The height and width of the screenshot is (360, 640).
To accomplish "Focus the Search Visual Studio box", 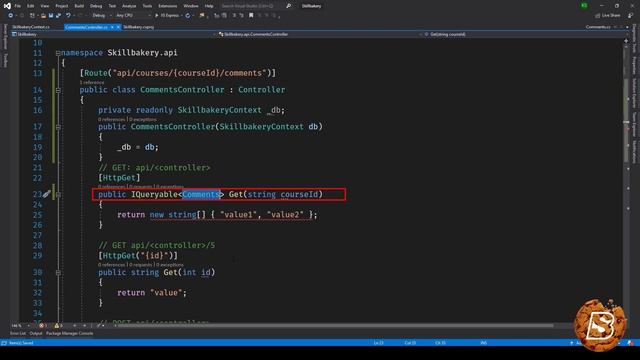I will point(252,6).
